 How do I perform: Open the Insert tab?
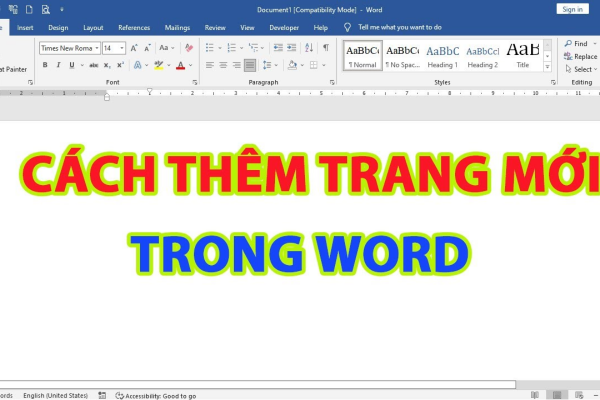coord(25,28)
